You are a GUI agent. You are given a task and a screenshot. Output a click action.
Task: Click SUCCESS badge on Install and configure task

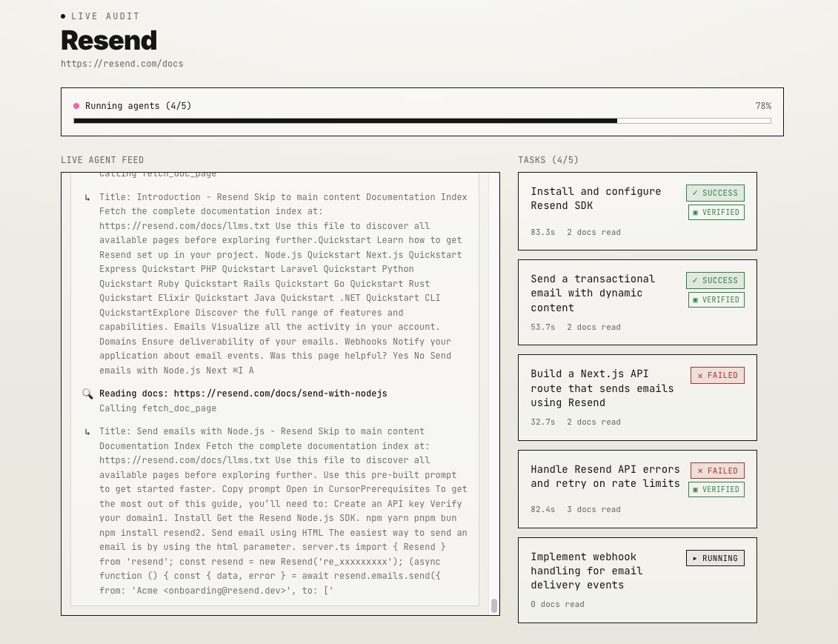point(715,193)
